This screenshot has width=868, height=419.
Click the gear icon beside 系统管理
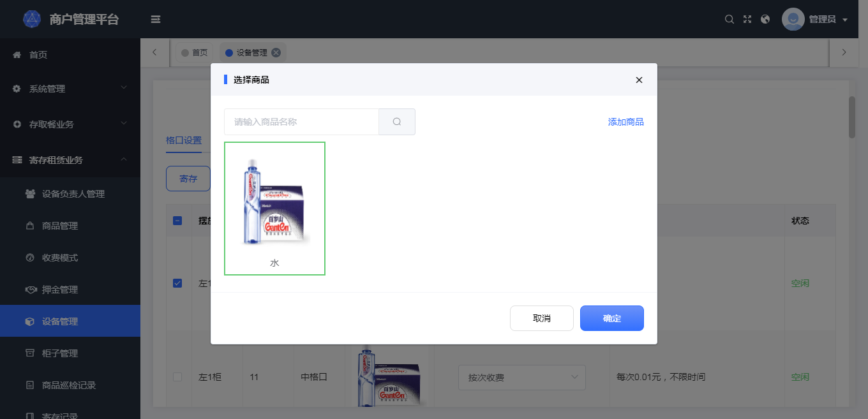pyautogui.click(x=17, y=89)
